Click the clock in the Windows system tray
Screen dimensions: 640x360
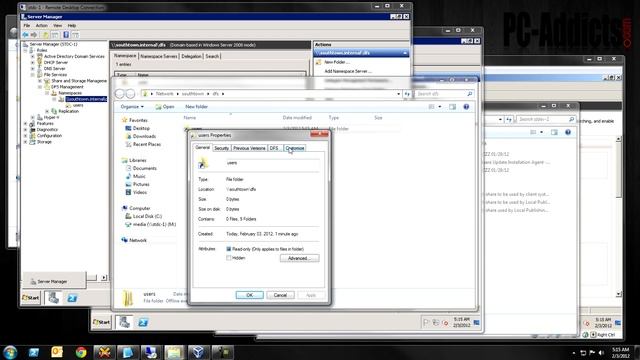point(620,353)
